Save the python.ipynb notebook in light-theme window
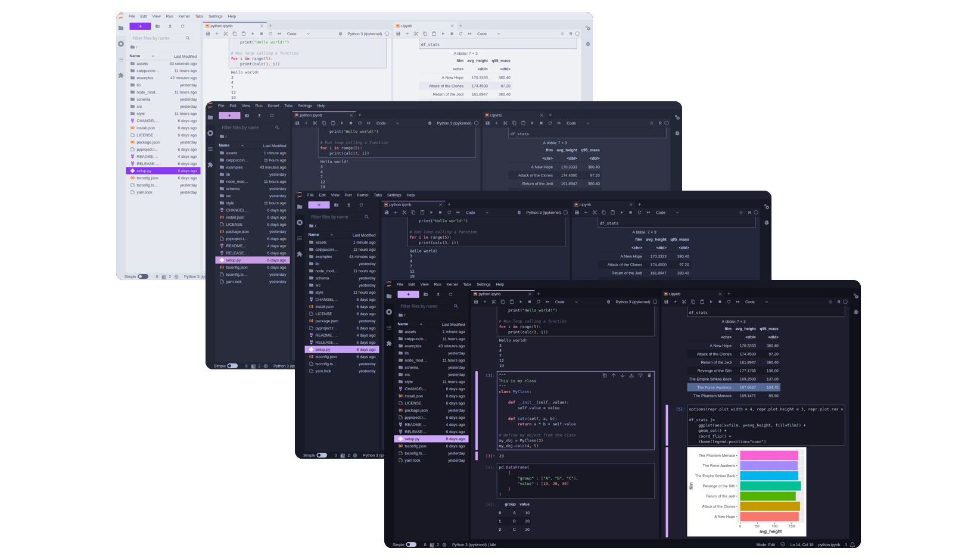Image resolution: width=977 pixels, height=560 pixels. pos(208,34)
